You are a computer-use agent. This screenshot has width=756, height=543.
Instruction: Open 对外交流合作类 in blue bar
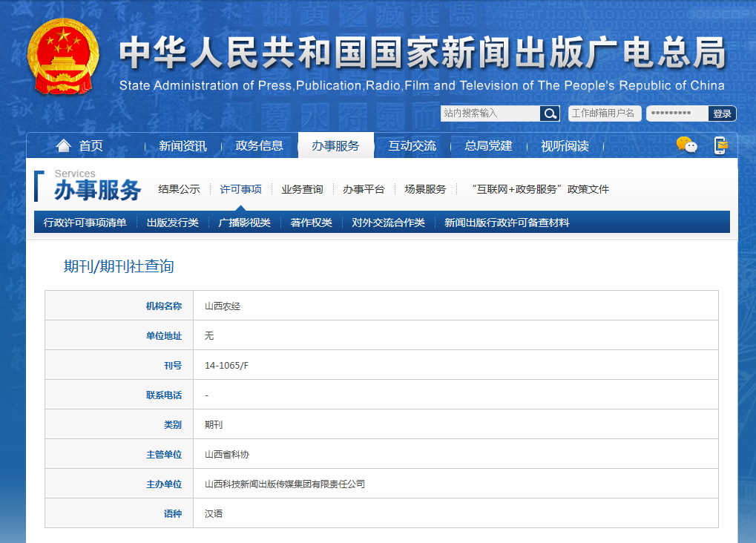(x=388, y=223)
